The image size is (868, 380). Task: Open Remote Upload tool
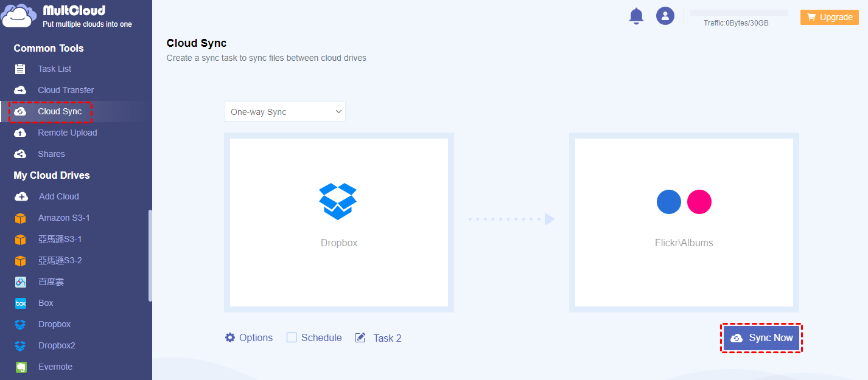(68, 133)
